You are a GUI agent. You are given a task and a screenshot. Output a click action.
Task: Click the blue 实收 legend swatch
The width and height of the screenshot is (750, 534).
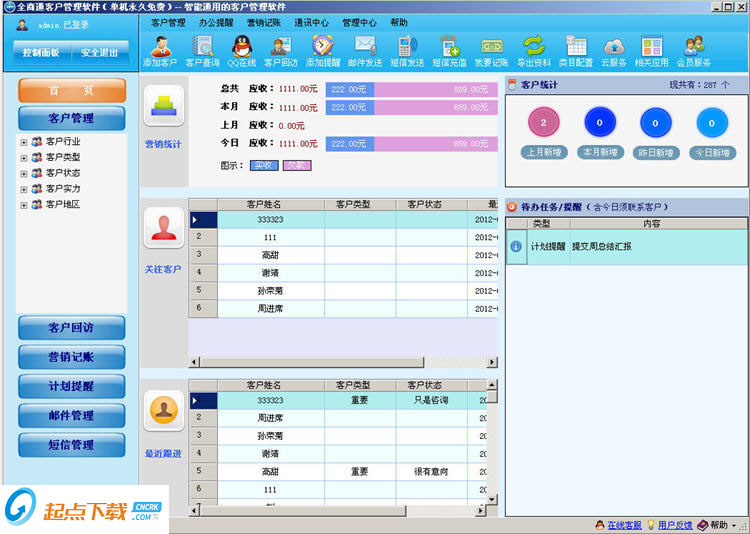263,165
